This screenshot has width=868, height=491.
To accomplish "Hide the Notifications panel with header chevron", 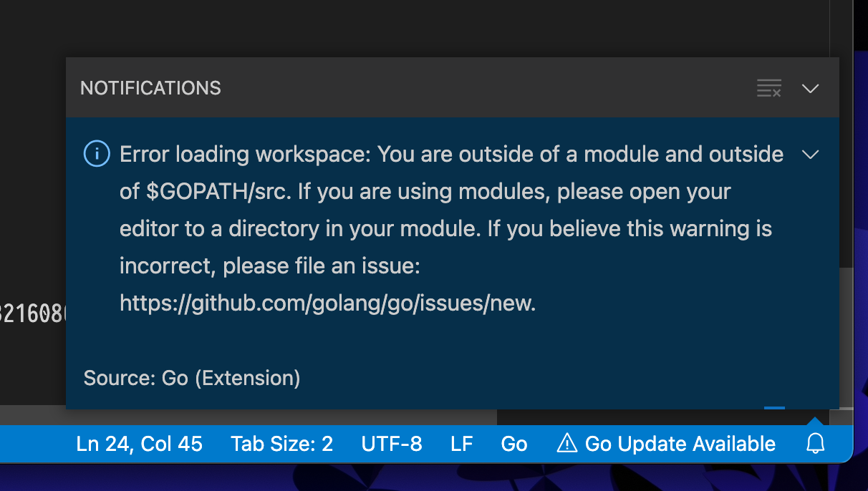I will (x=810, y=89).
